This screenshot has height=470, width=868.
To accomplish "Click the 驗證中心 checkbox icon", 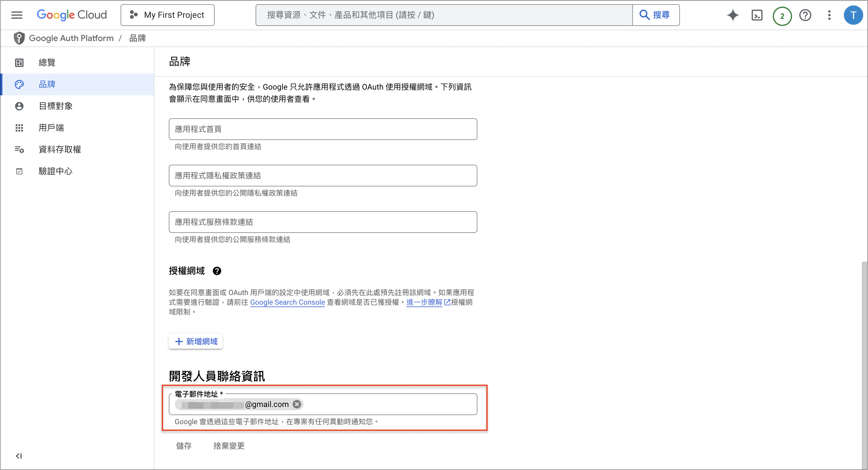I will pos(19,171).
